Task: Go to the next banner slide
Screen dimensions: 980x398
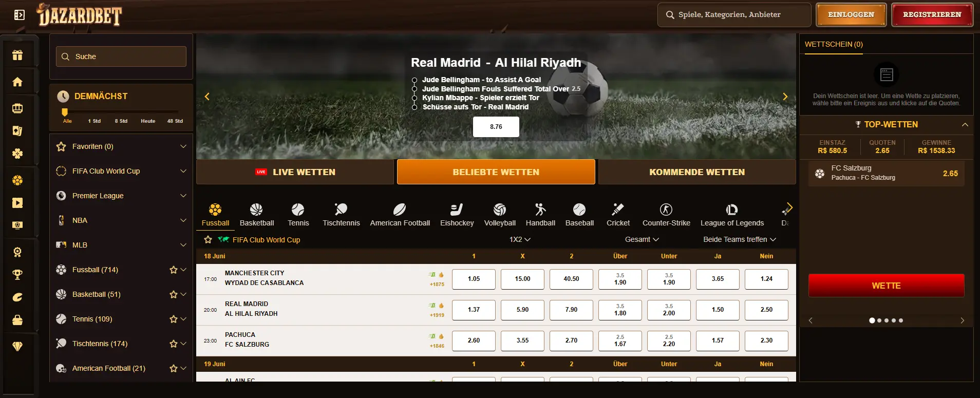Action: point(785,97)
